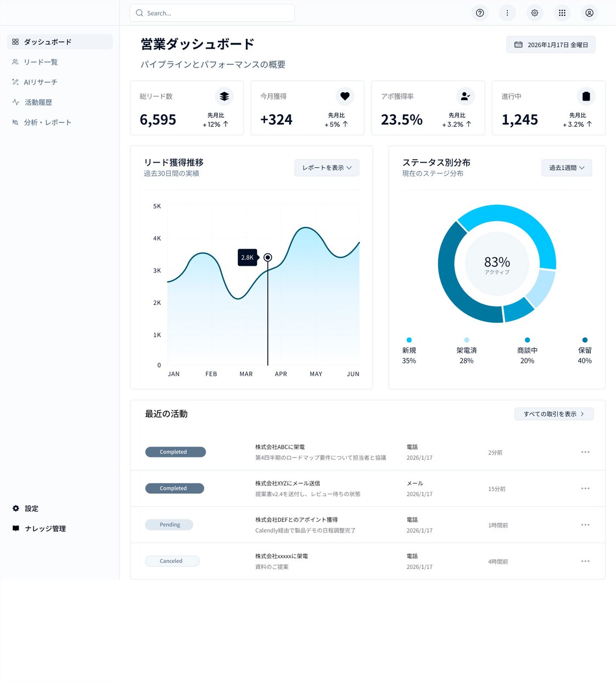The width and height of the screenshot is (616, 681).
Task: Click the リード一覧 people icon in sidebar
Action: 15,62
